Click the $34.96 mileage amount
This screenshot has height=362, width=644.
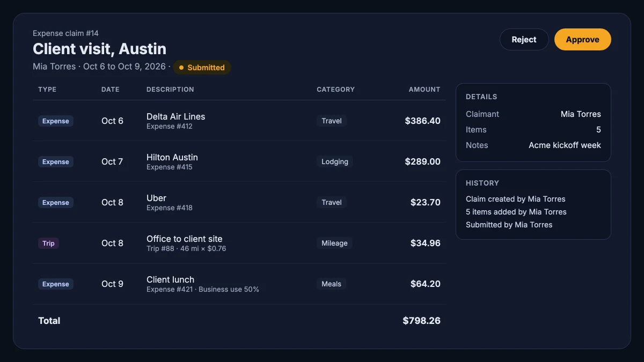[x=426, y=243]
